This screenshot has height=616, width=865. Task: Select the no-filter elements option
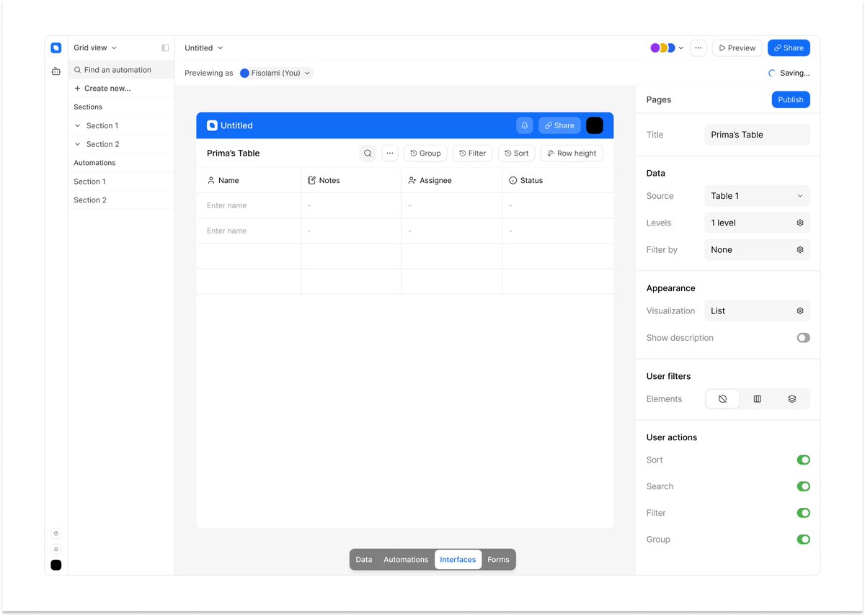(x=723, y=399)
